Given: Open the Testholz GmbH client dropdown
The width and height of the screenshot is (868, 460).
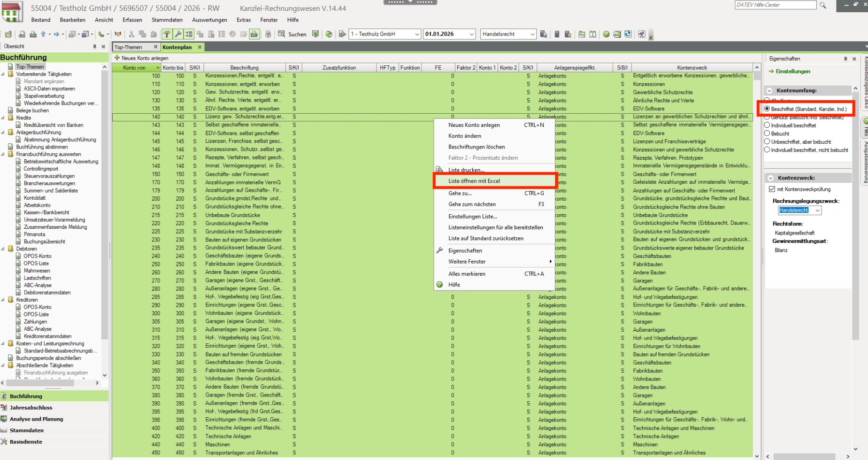Looking at the screenshot, I should pos(416,34).
